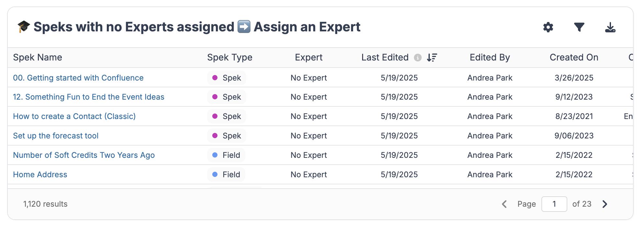Open 'How to create a Contact (Classic)' link
This screenshot has height=229, width=644.
74,116
